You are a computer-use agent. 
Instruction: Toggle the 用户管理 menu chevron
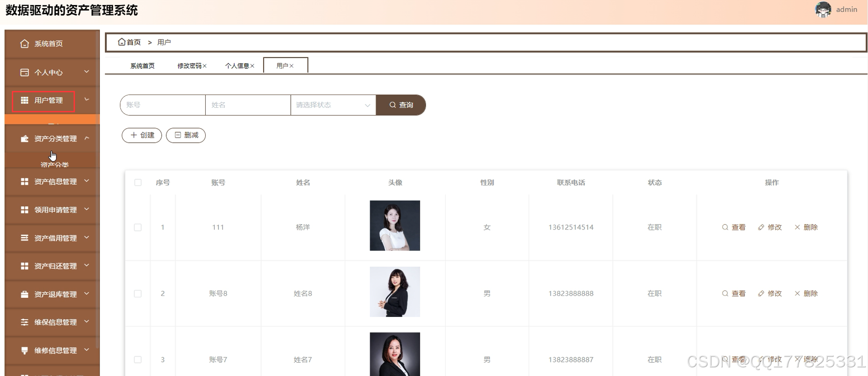click(87, 100)
